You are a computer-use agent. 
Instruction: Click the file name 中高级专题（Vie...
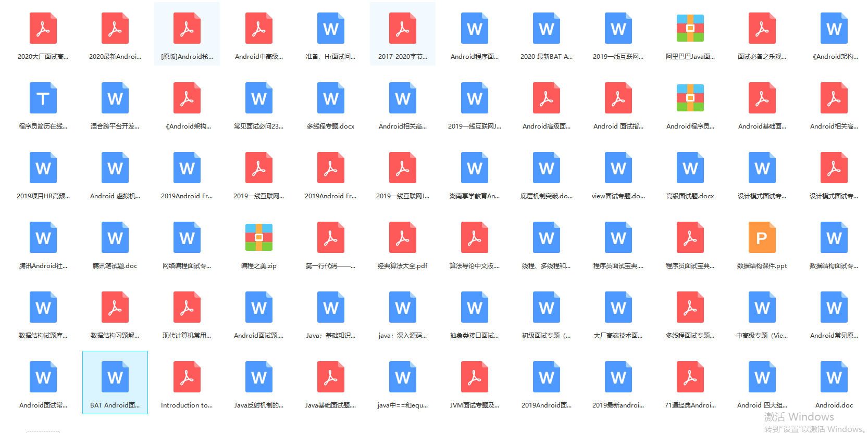click(x=762, y=336)
